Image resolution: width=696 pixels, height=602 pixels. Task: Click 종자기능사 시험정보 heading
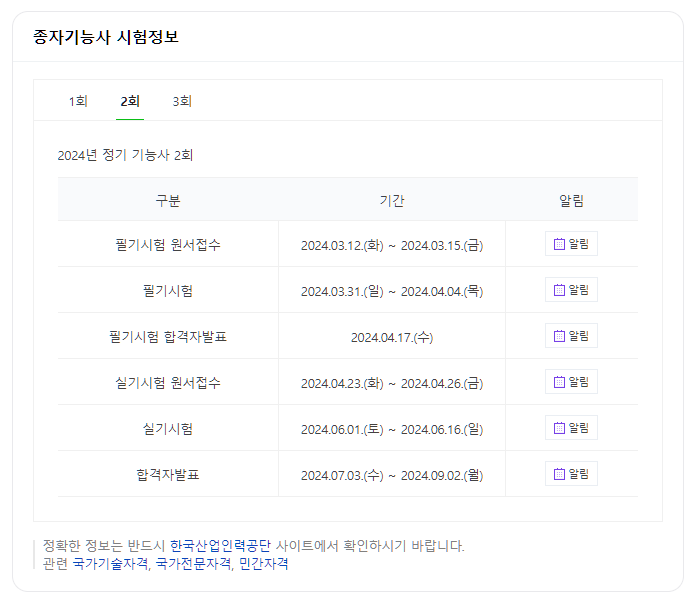tap(106, 37)
